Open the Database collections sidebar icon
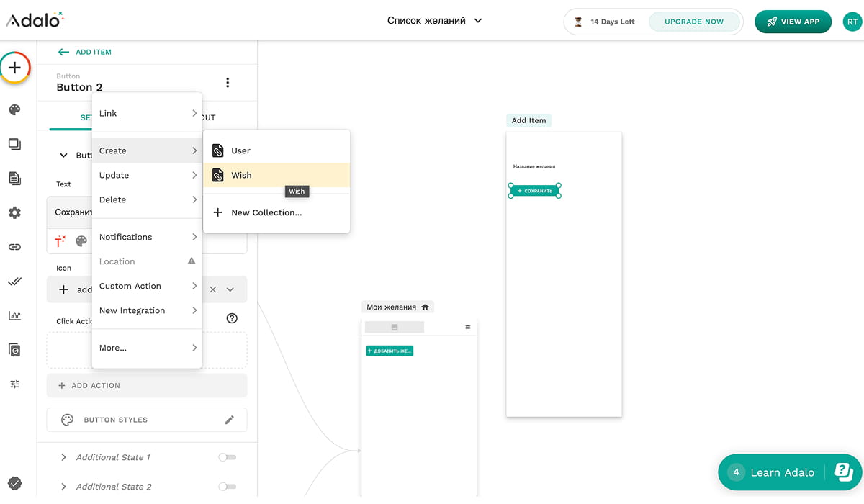Image resolution: width=864 pixels, height=504 pixels. pyautogui.click(x=14, y=178)
